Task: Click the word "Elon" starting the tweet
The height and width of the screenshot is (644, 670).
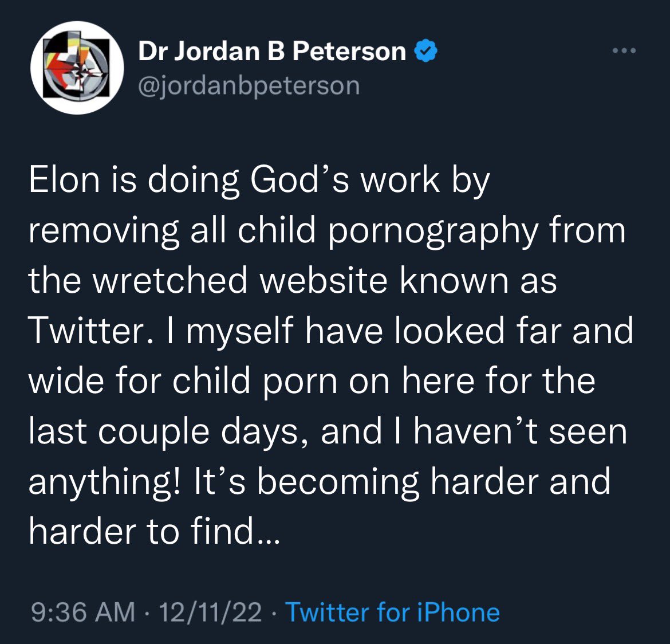Action: [64, 180]
